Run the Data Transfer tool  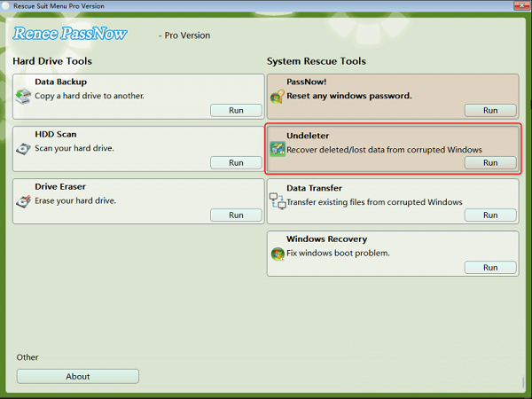click(490, 215)
